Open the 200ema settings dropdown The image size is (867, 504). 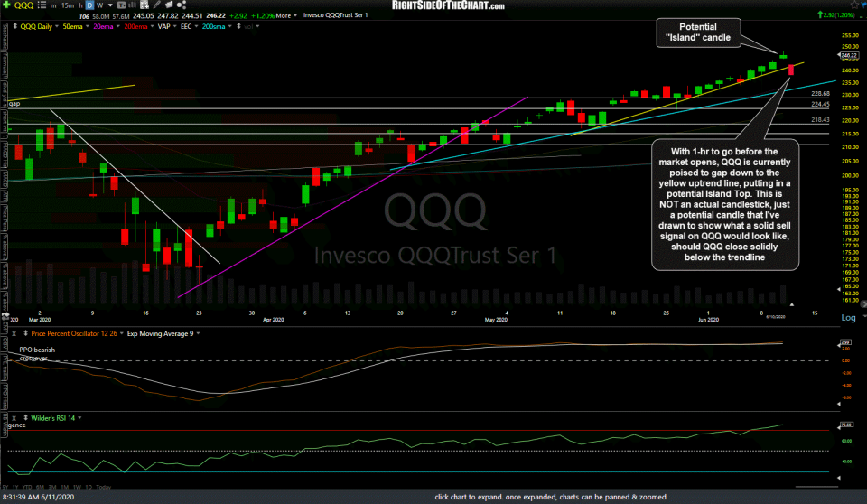click(152, 26)
